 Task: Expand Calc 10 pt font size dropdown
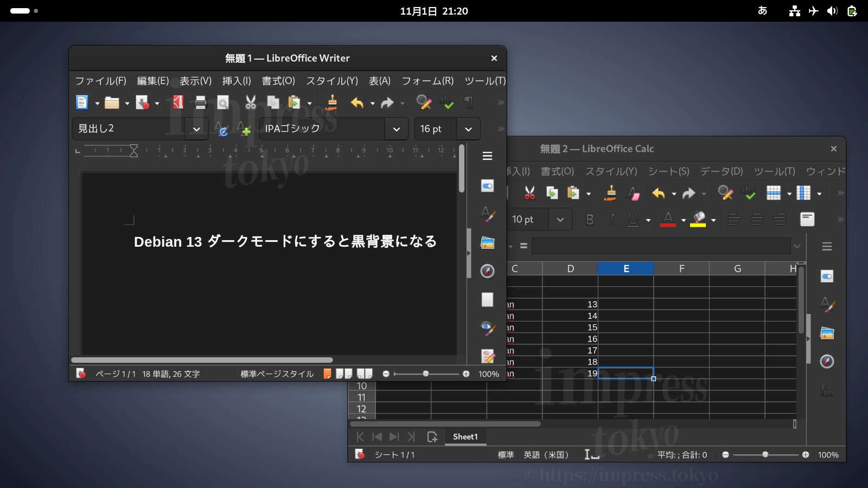pyautogui.click(x=560, y=220)
